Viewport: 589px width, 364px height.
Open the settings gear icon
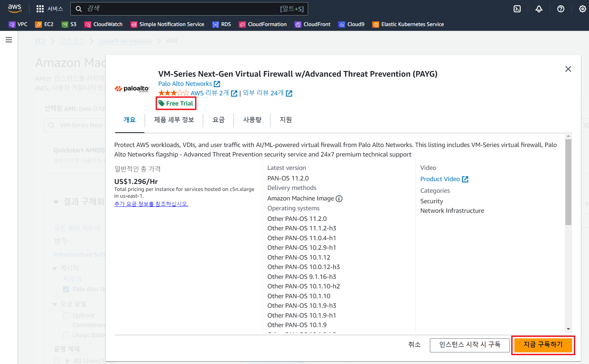(x=583, y=9)
